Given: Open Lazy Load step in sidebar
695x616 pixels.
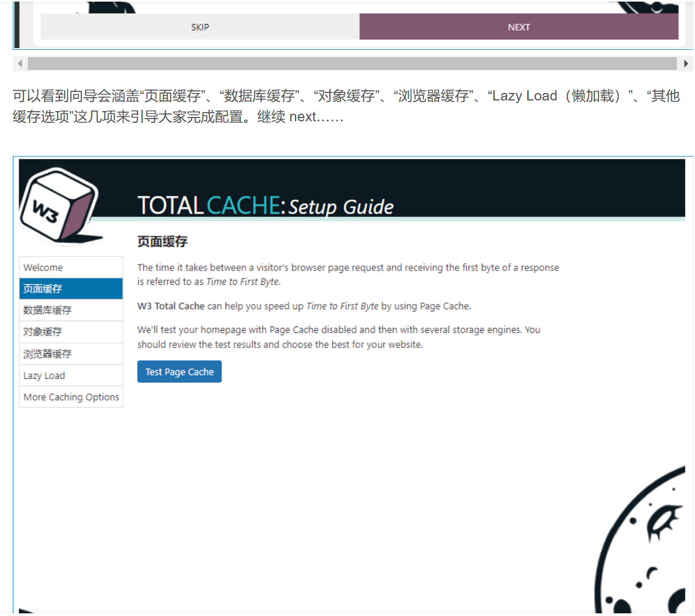Looking at the screenshot, I should 71,376.
